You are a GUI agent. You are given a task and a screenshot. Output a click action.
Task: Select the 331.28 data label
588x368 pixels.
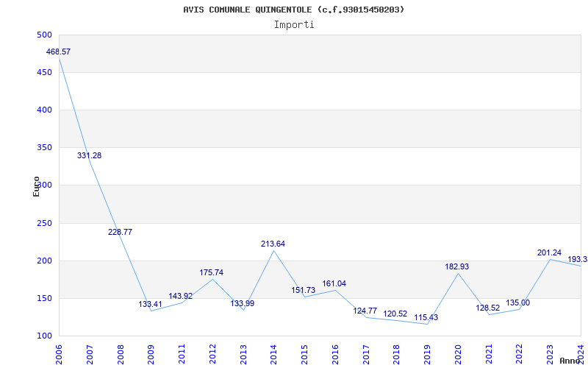(89, 155)
